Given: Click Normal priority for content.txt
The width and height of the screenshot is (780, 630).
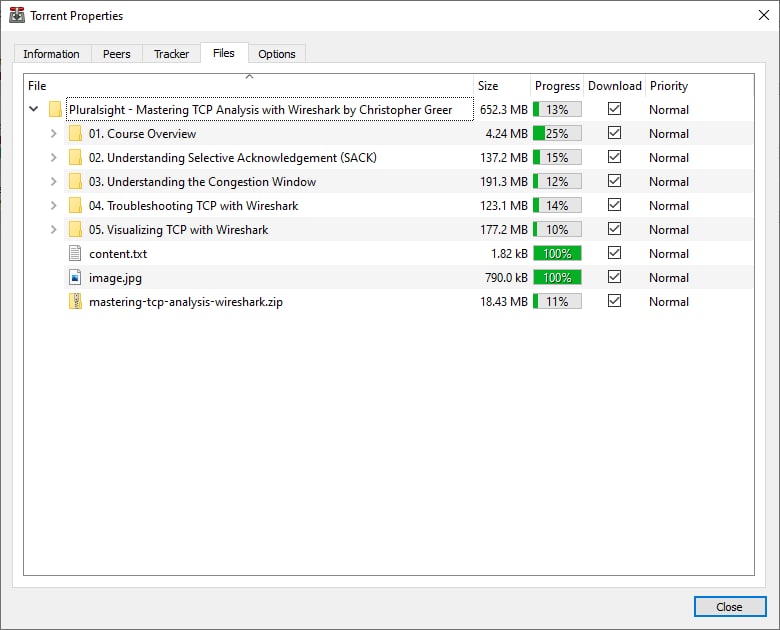Looking at the screenshot, I should [669, 254].
